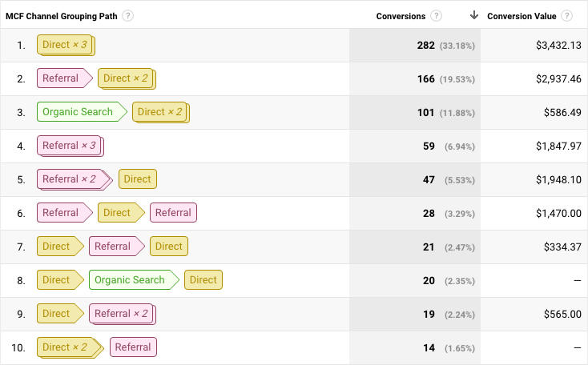Click Organic Search tag in row 8

(x=130, y=280)
